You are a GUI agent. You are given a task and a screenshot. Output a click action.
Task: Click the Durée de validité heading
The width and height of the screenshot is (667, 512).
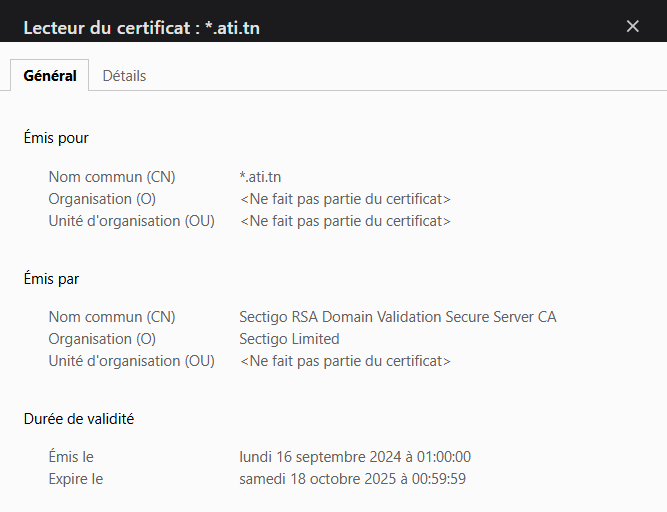79,419
